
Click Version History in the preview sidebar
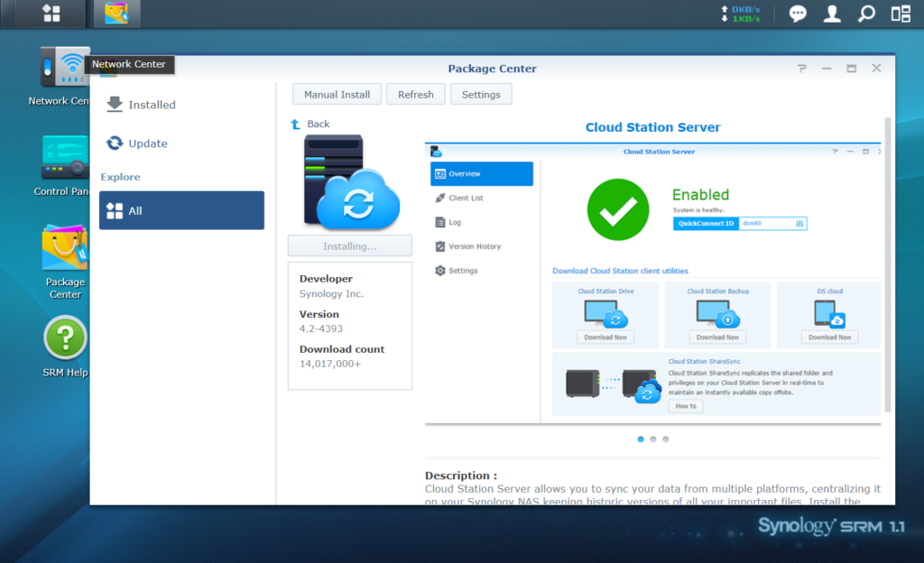pos(475,246)
